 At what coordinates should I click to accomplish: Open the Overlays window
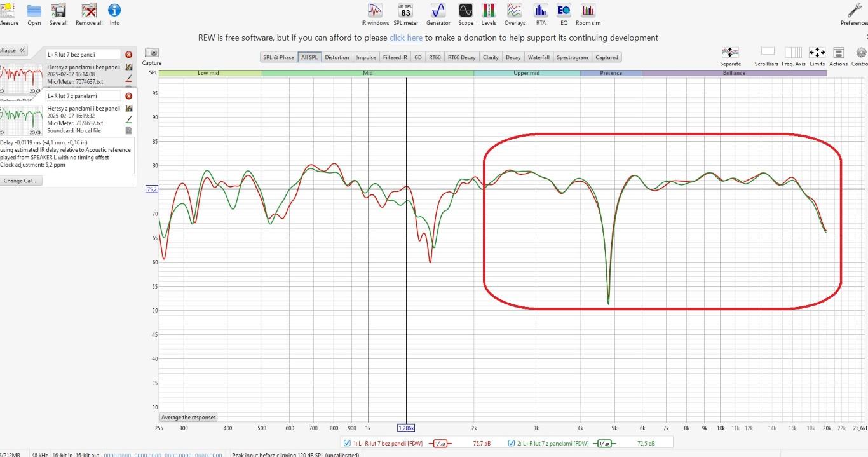click(x=515, y=10)
